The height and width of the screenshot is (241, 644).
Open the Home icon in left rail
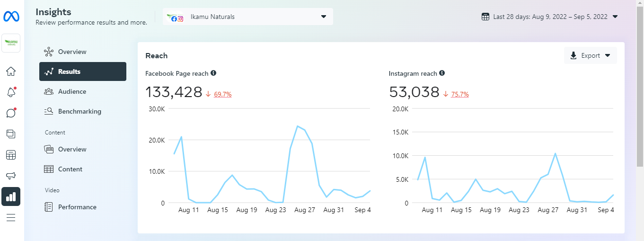(x=11, y=71)
